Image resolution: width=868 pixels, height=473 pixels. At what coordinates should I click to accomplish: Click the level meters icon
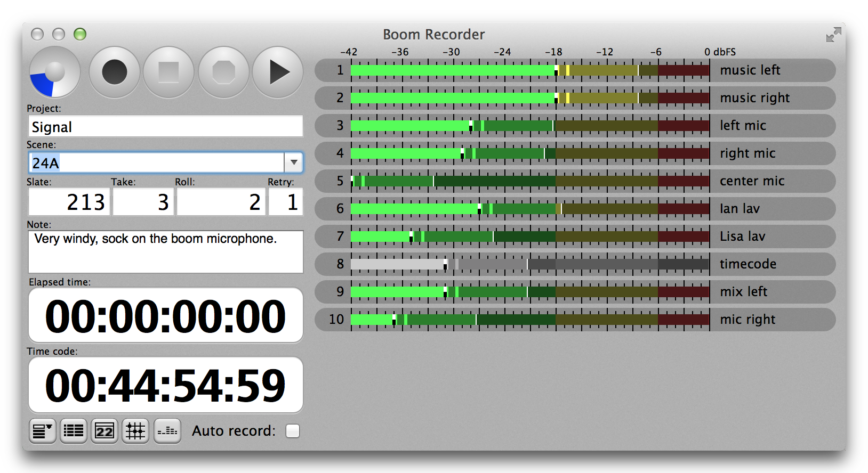tap(167, 430)
